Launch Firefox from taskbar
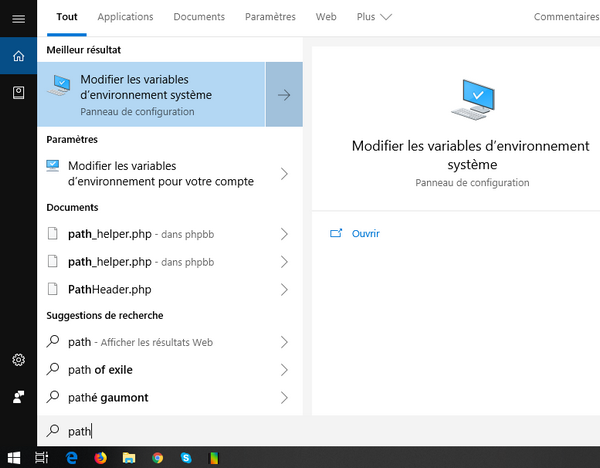600x468 pixels. click(100, 458)
